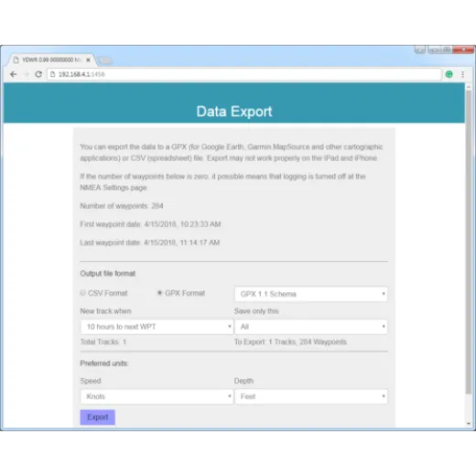Reload the page with refresh icon

(38, 74)
